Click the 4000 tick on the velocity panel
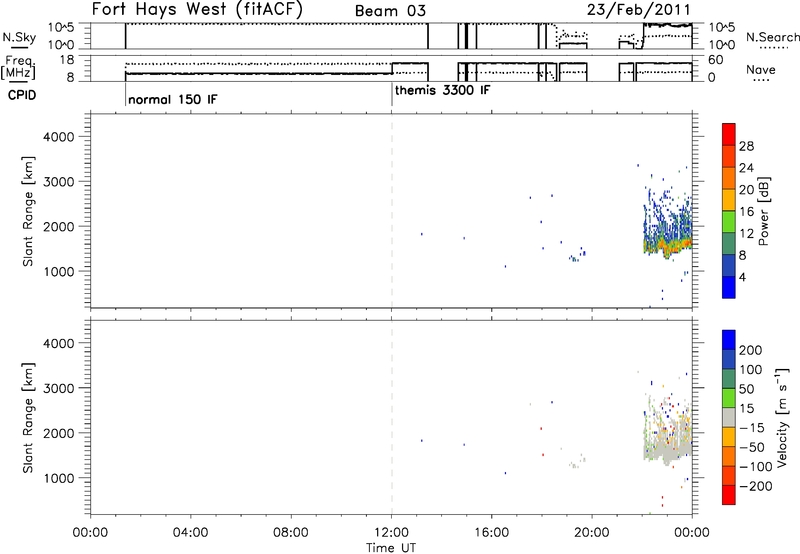The image size is (800, 554). click(x=58, y=343)
